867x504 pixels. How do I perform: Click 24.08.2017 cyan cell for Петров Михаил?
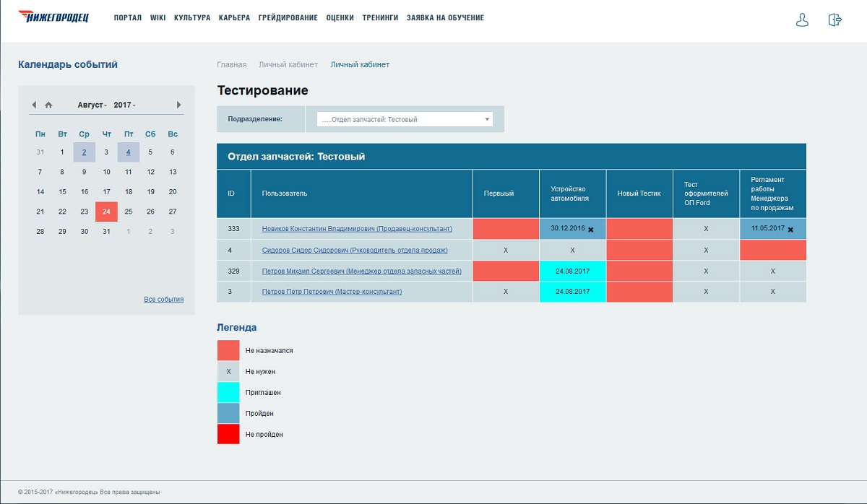572,271
